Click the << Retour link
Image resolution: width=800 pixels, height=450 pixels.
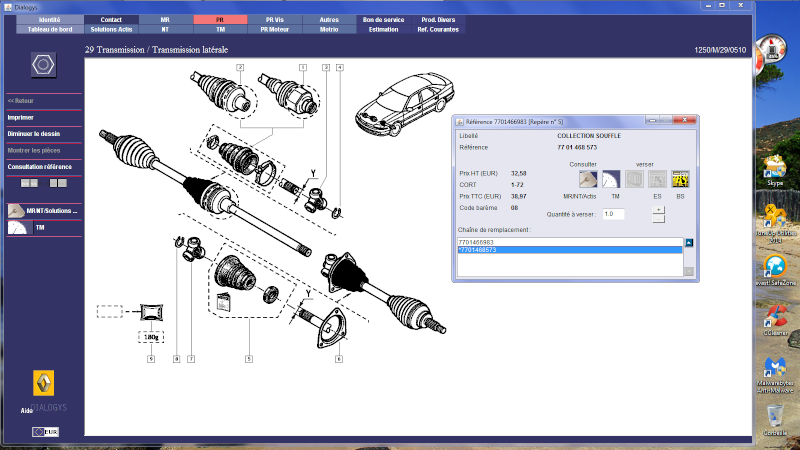pos(20,101)
